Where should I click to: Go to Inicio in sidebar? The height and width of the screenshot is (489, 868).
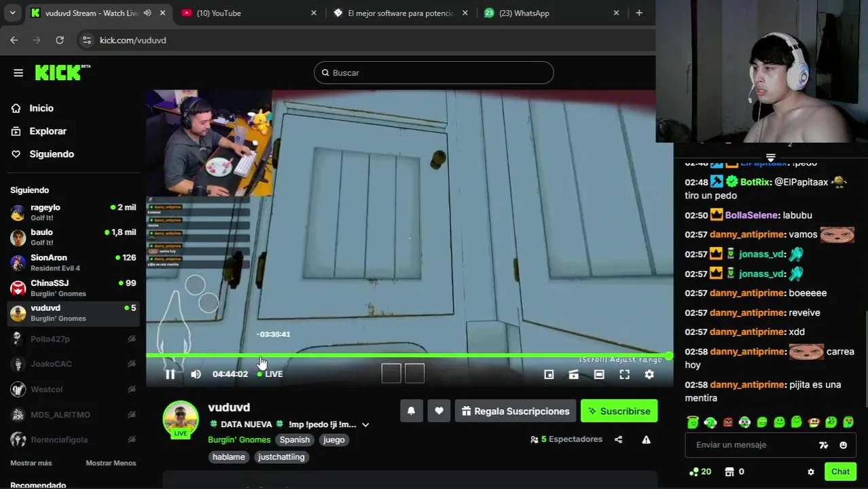point(41,108)
